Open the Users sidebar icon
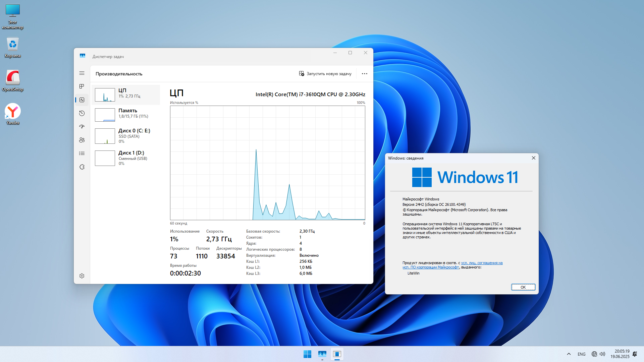 [82, 140]
